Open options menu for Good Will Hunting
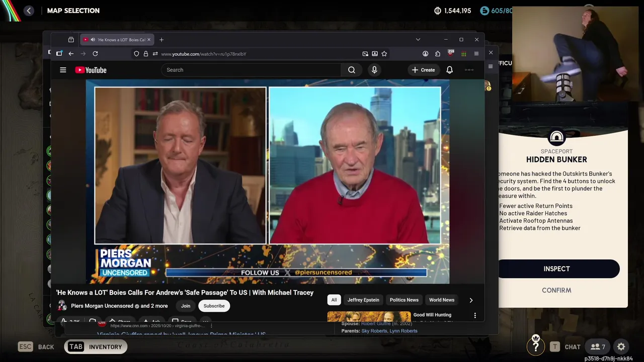The image size is (644, 362). coord(475,315)
